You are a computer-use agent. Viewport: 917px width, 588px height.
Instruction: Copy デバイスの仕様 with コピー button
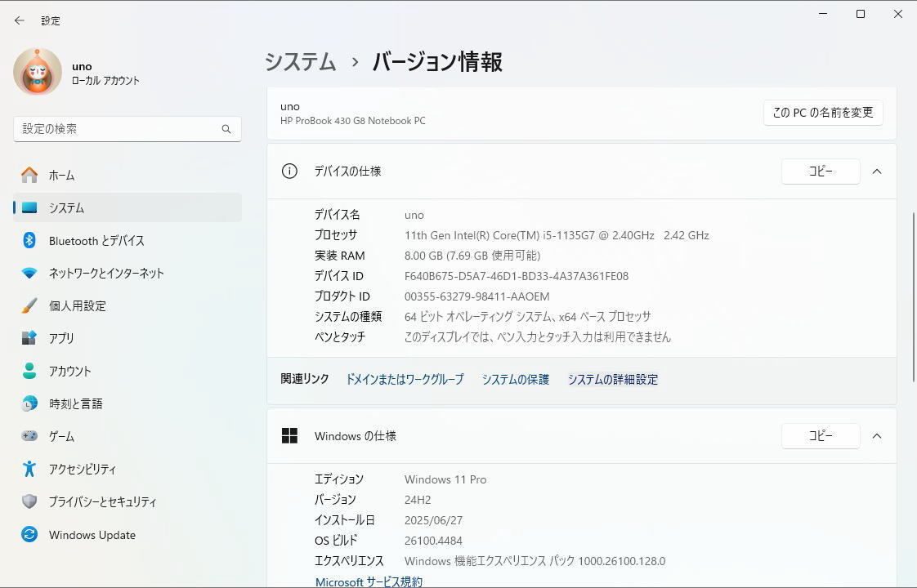821,171
